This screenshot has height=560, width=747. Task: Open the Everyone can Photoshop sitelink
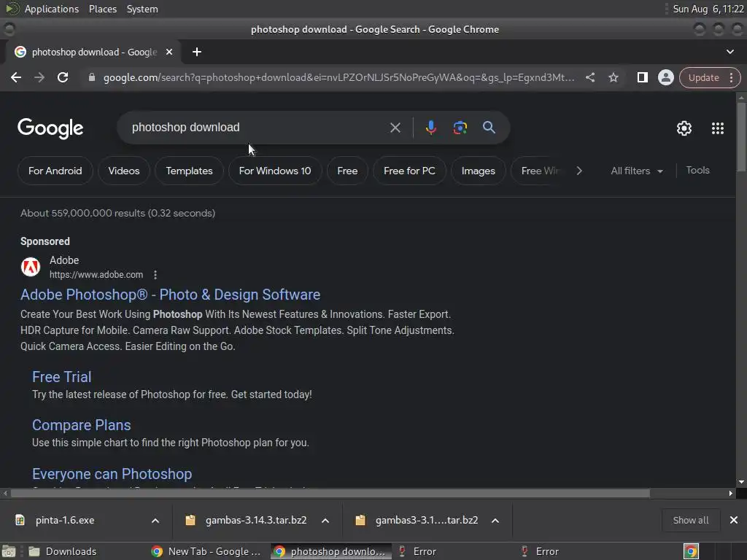112,474
